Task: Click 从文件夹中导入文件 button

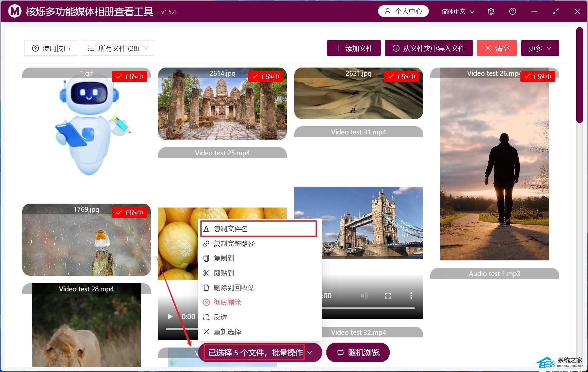Action: pyautogui.click(x=429, y=48)
